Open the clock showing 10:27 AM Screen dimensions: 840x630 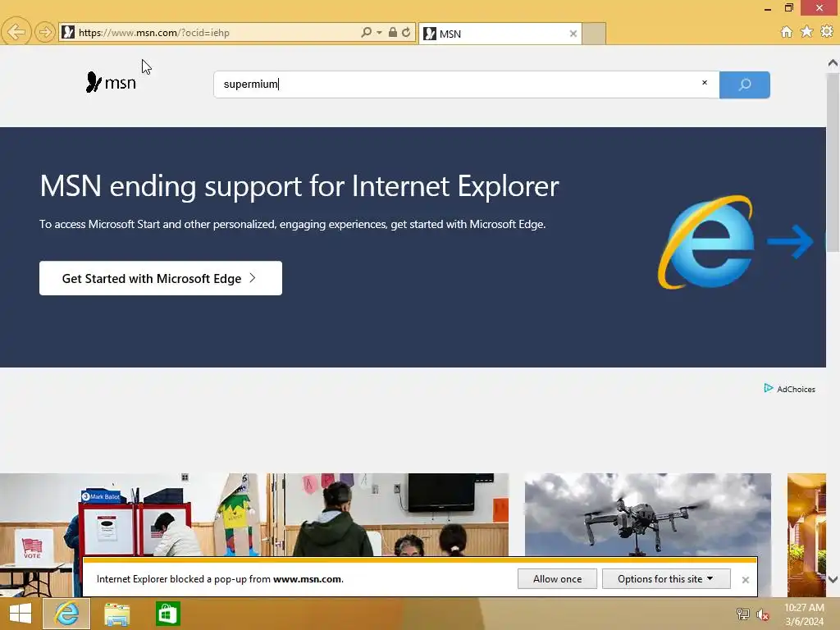click(804, 614)
